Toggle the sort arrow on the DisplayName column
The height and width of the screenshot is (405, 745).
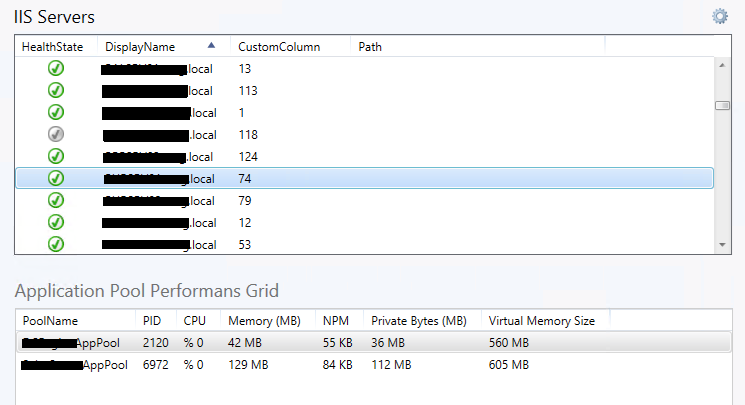point(211,46)
